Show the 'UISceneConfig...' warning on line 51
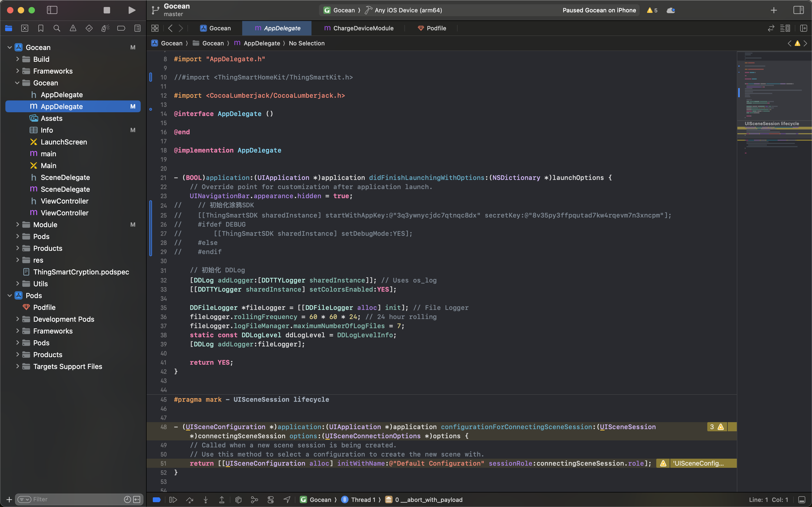Viewport: 812px width, 507px height. [x=696, y=463]
